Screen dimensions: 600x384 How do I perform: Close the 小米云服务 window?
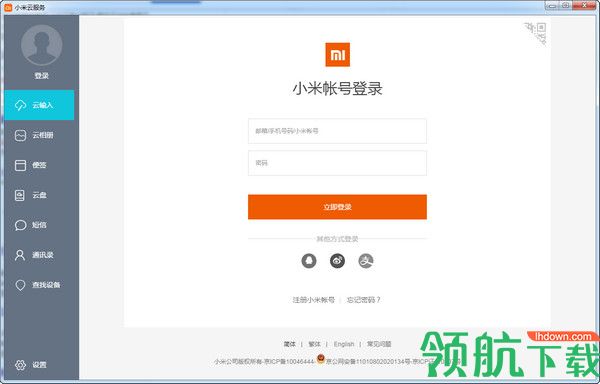[585, 5]
